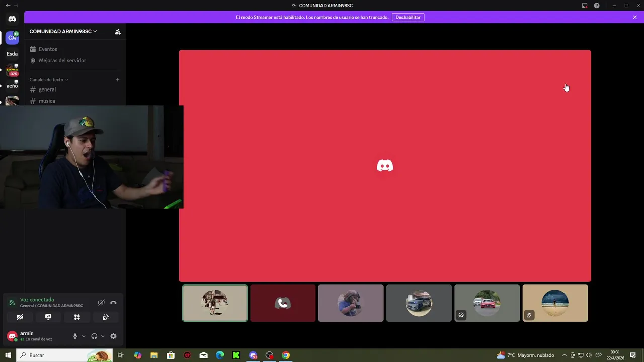Image resolution: width=644 pixels, height=362 pixels.
Task: Open the aeño server
Action: (12, 86)
